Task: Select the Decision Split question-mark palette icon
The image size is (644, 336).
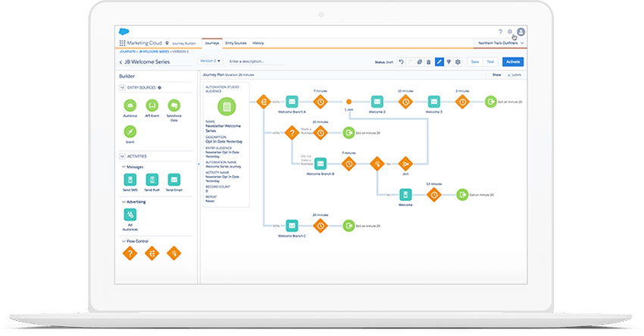Action: [130, 253]
